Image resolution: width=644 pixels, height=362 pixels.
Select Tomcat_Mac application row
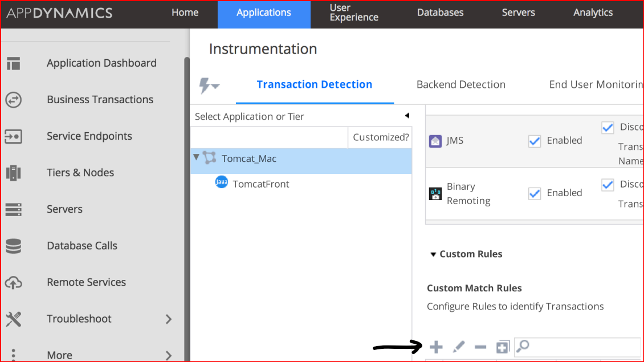tap(301, 161)
